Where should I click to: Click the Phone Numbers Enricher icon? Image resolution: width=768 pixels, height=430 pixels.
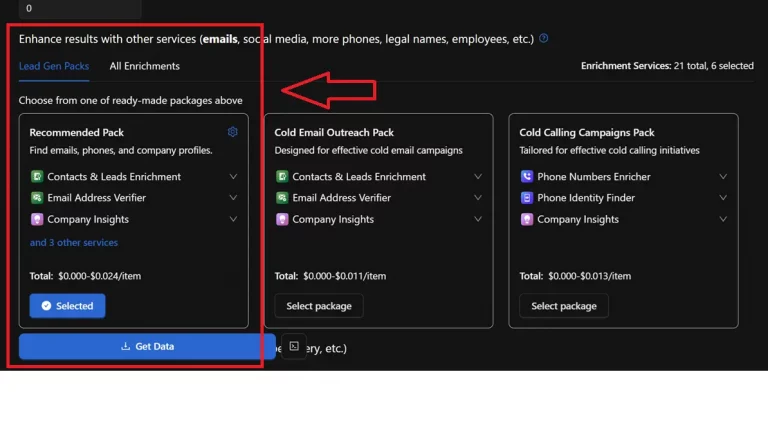tap(527, 177)
